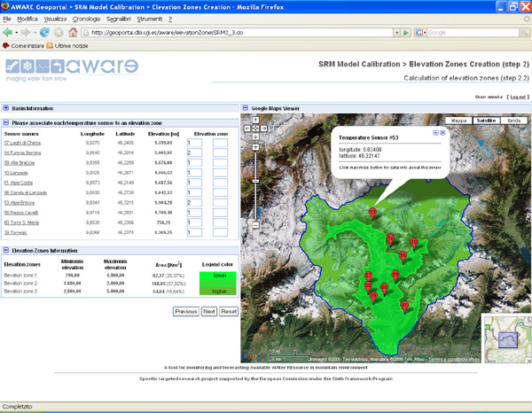The height and width of the screenshot is (413, 532).
Task: Collapse the Elevation Zones Information panel
Action: point(6,251)
